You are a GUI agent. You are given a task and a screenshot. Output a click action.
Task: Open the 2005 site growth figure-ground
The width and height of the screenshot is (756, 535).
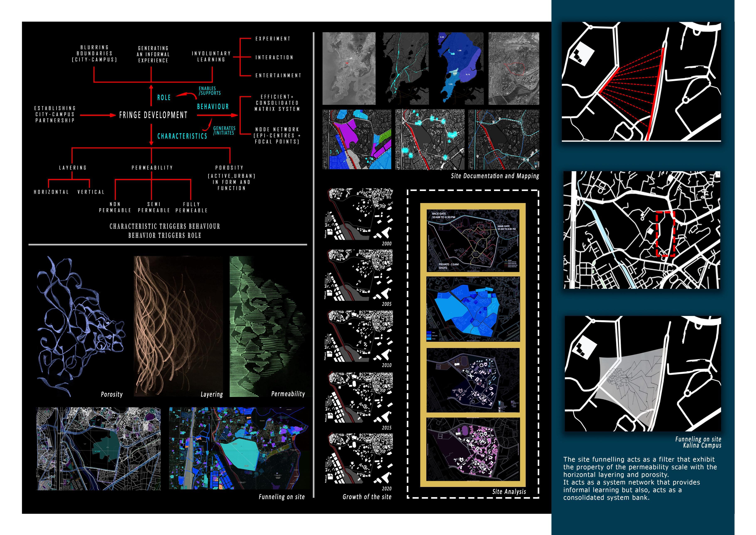click(359, 275)
